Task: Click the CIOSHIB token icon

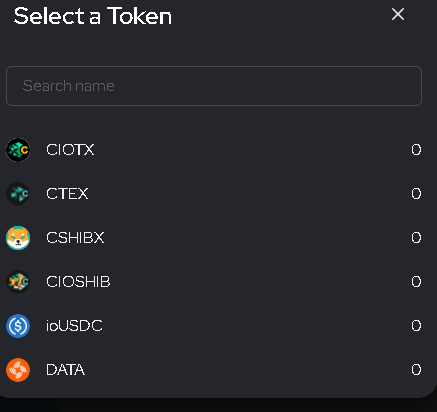Action: pos(18,282)
